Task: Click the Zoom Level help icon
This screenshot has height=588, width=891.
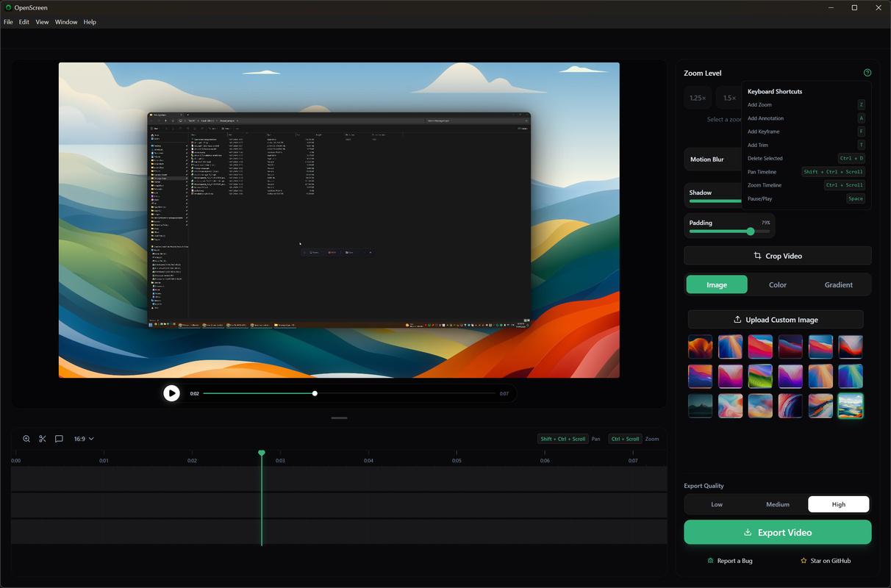Action: click(x=867, y=72)
